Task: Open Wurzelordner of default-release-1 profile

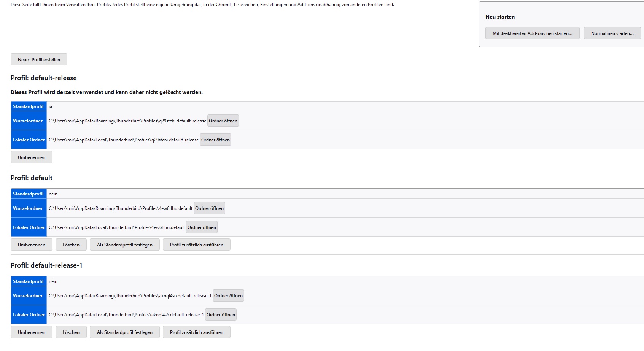Action: point(228,296)
